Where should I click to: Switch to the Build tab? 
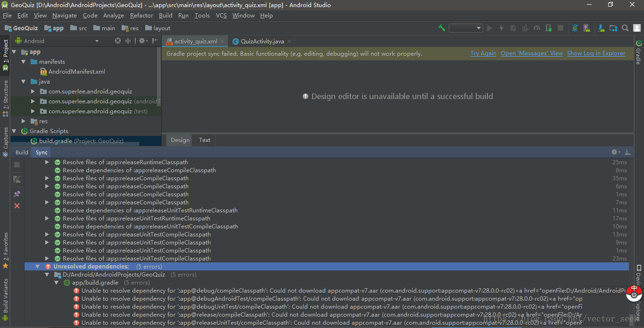point(22,152)
